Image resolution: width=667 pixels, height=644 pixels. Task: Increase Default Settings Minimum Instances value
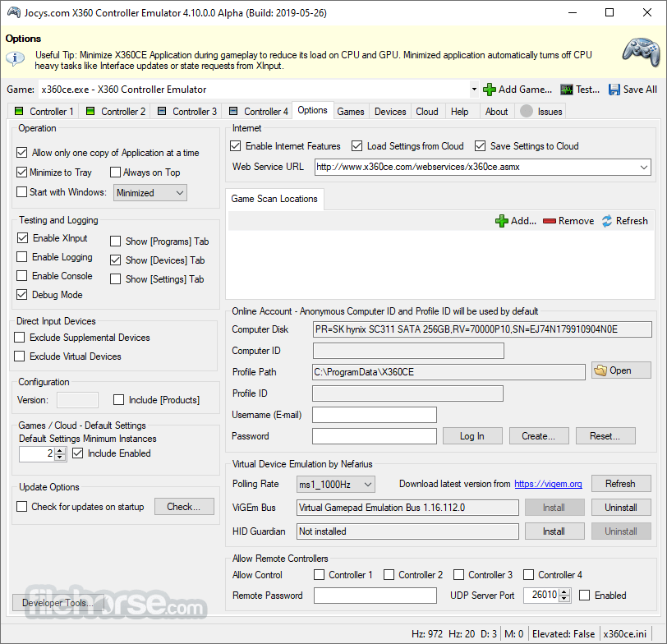click(x=60, y=450)
